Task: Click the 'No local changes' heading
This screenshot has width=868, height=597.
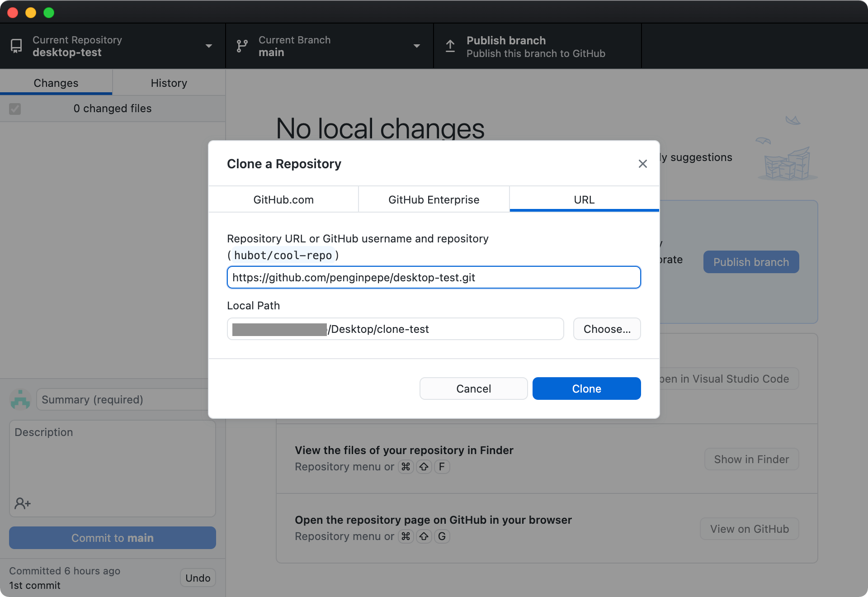Action: pos(380,128)
